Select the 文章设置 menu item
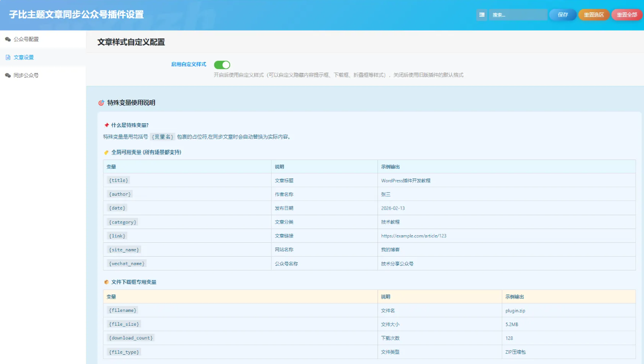The image size is (644, 364). click(x=43, y=57)
